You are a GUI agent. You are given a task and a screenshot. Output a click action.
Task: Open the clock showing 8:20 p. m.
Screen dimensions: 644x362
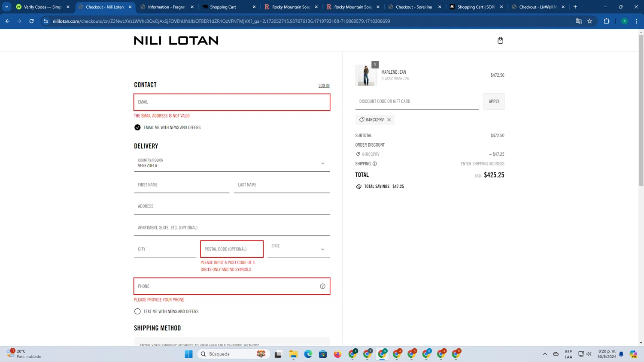[x=607, y=354]
